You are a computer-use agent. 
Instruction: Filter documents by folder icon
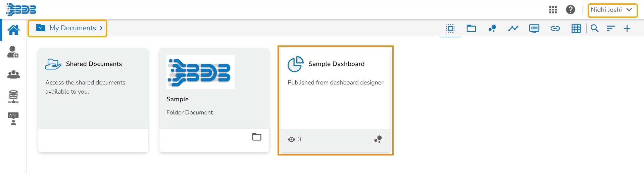pos(471,28)
